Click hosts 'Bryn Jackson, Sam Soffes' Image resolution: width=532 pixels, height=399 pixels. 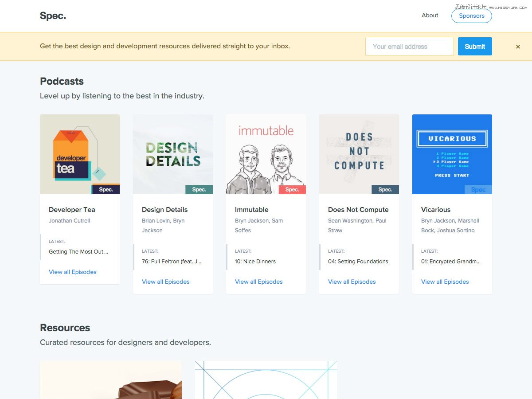point(259,226)
